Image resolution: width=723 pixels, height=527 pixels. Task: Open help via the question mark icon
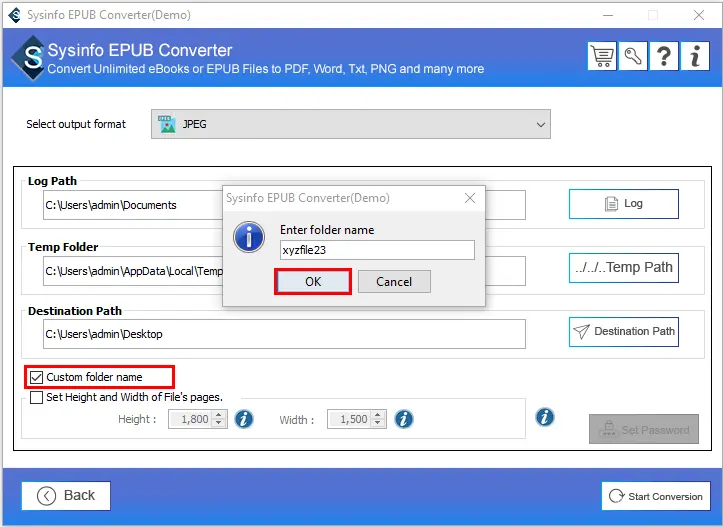[x=664, y=56]
